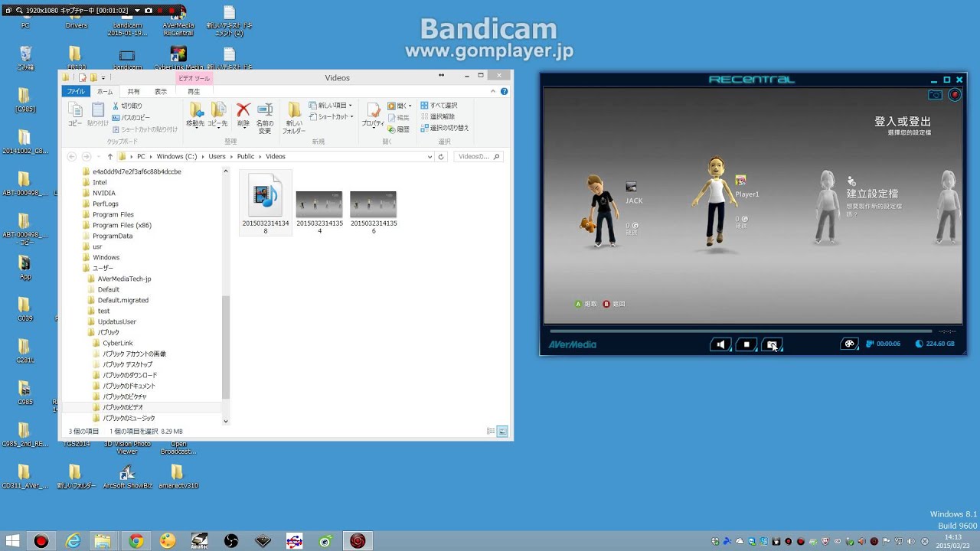Click the 00:00:06 recording time indicator
The height and width of the screenshot is (551, 980).
pyautogui.click(x=883, y=344)
